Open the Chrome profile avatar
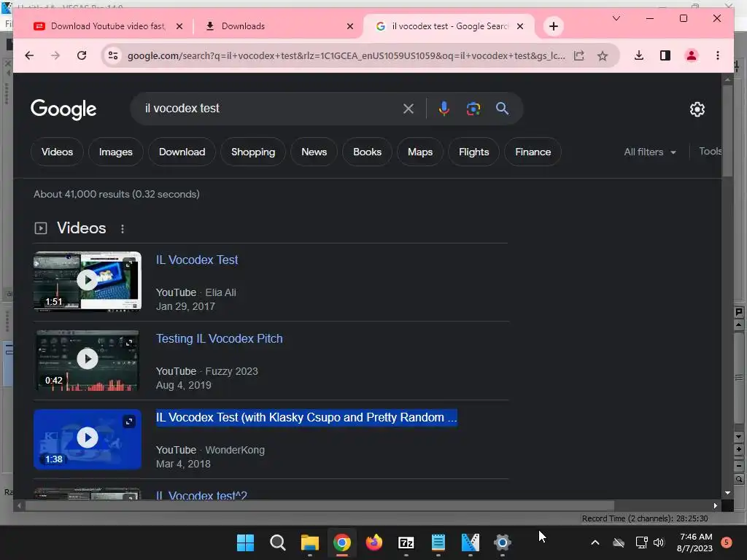This screenshot has height=560, width=747. pos(692,55)
